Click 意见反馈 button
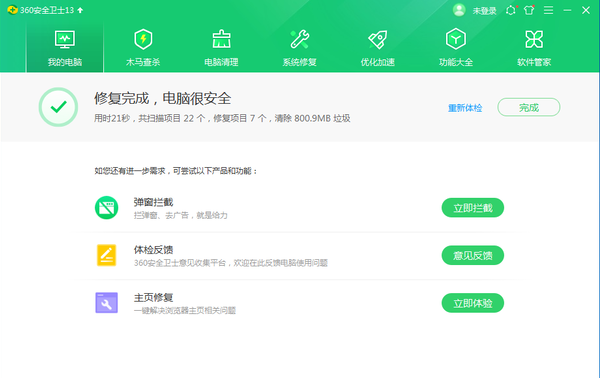The image size is (600, 378). (473, 255)
